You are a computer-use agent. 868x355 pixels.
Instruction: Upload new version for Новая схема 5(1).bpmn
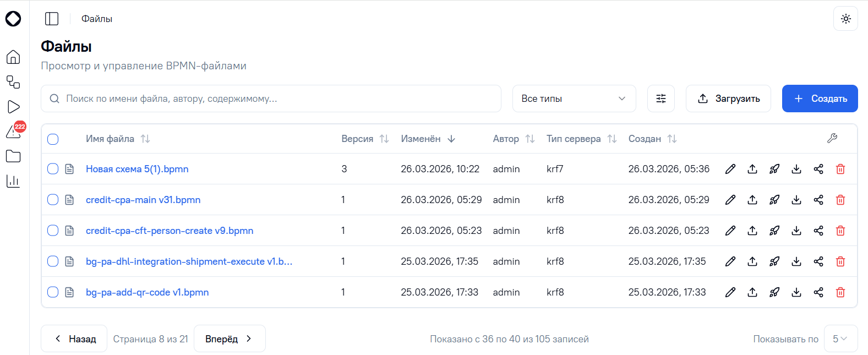click(752, 169)
